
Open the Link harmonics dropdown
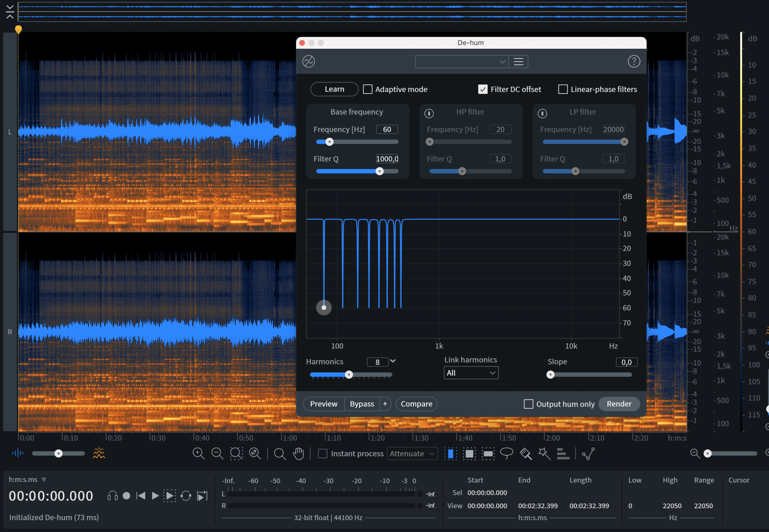[x=471, y=373]
